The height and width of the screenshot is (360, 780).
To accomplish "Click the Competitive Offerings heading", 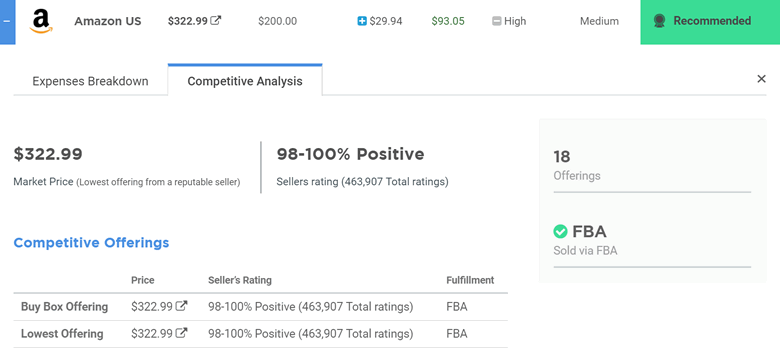I will (x=91, y=243).
